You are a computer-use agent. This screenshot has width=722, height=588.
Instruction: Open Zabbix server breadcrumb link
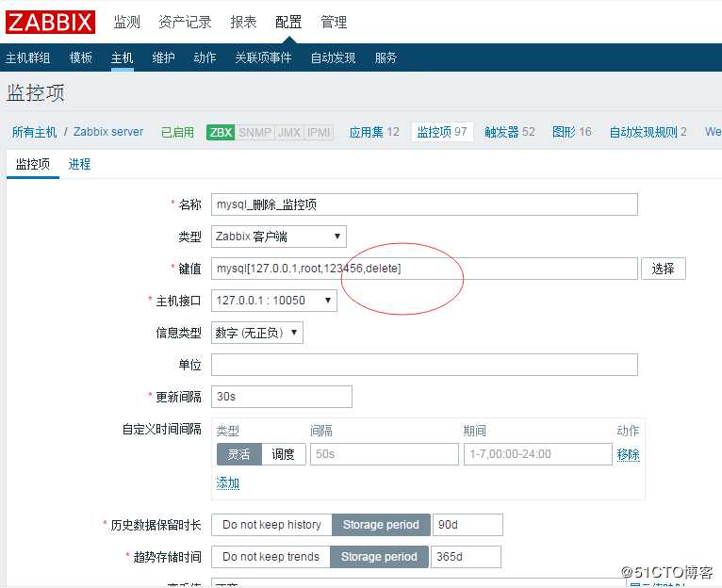pyautogui.click(x=108, y=132)
